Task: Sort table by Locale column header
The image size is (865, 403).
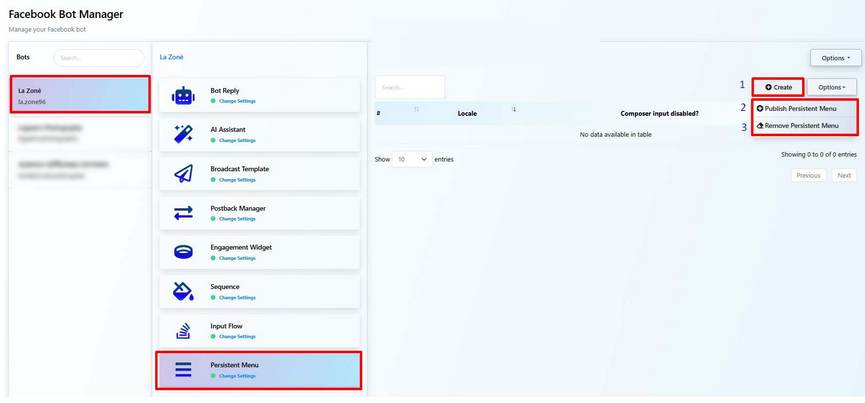Action: click(467, 113)
